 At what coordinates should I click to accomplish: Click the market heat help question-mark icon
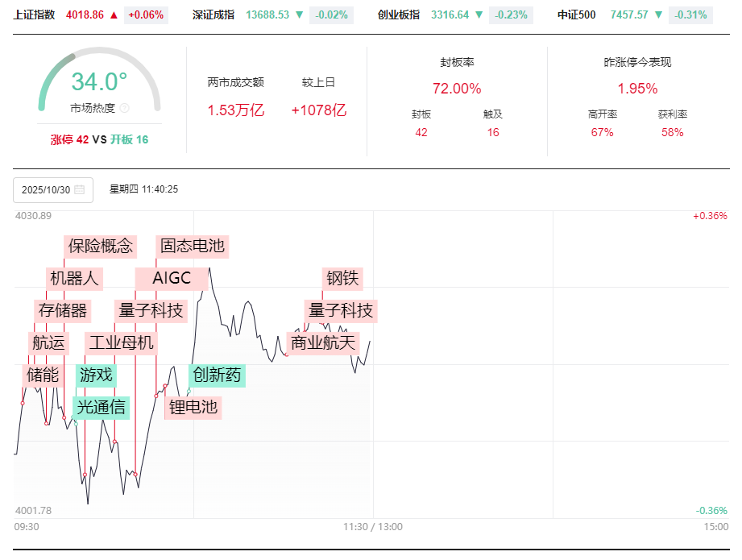tap(125, 108)
